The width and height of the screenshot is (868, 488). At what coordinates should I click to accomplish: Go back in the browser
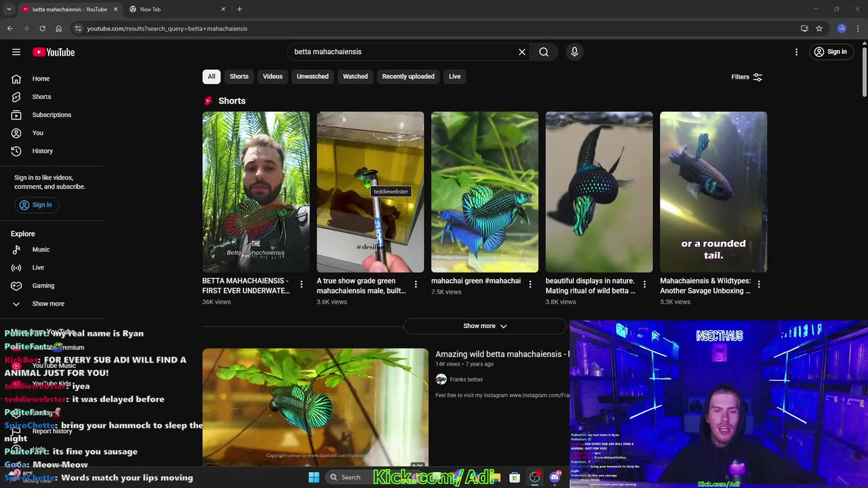click(9, 28)
